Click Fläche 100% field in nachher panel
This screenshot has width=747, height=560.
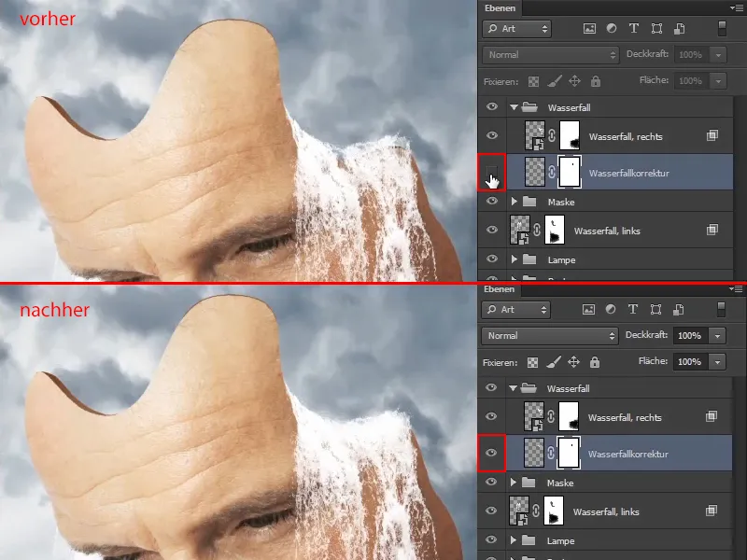point(690,362)
